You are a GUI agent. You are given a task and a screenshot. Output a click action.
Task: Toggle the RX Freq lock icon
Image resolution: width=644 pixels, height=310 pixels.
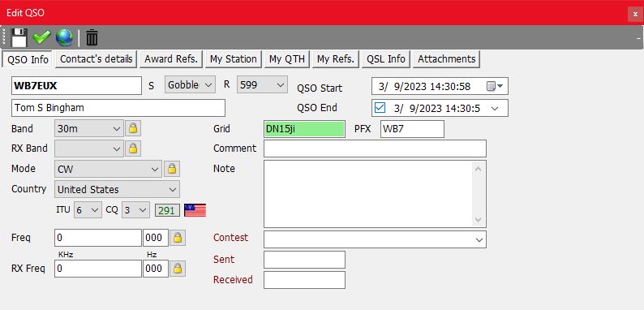[178, 269]
